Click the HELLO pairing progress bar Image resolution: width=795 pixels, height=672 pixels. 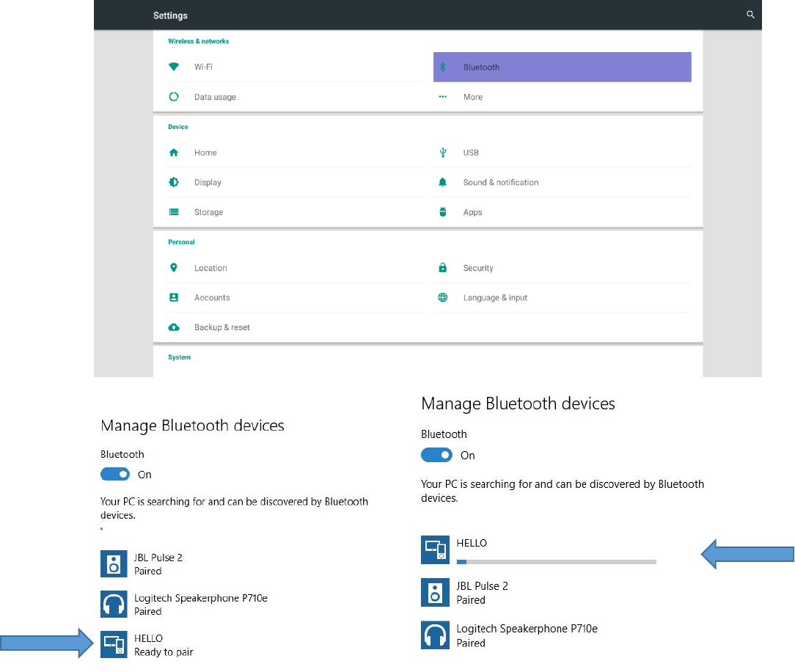[556, 561]
